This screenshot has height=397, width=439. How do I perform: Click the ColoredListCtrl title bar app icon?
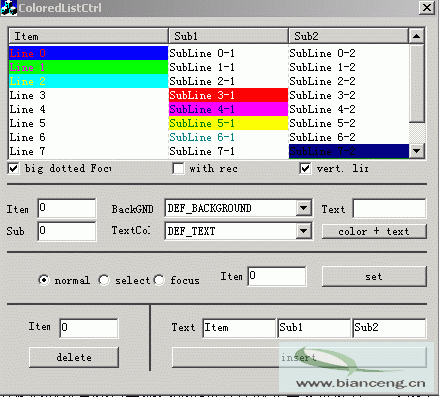click(x=9, y=7)
